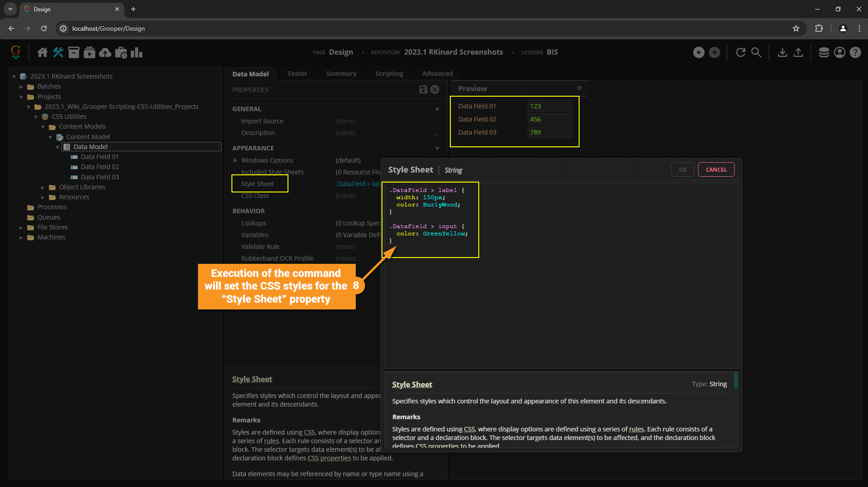Open the bar chart stats icon
The width and height of the screenshot is (868, 487).
(x=137, y=52)
